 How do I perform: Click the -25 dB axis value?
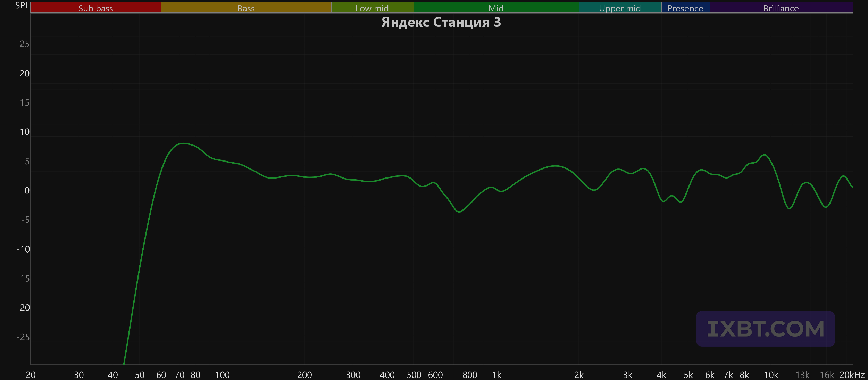[23, 337]
